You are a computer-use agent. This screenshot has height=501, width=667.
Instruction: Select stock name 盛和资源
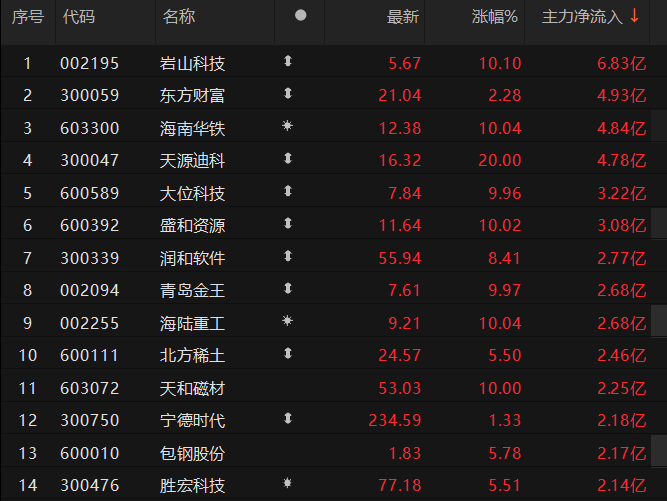click(x=192, y=225)
